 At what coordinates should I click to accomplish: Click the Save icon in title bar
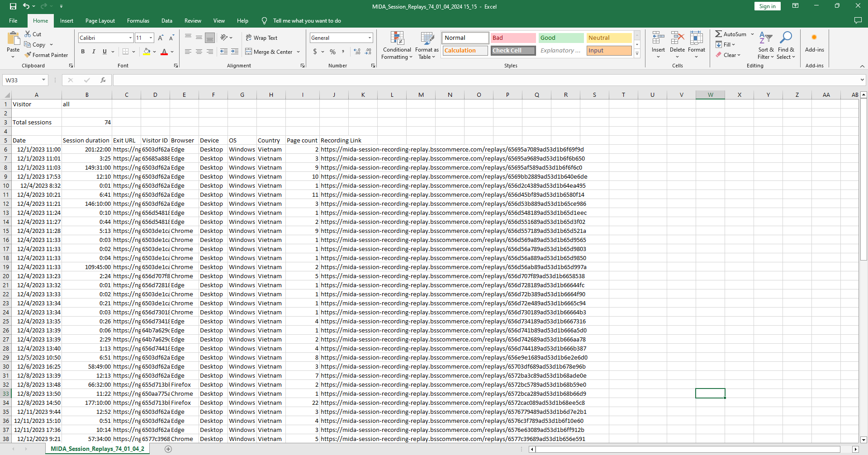tap(13, 6)
